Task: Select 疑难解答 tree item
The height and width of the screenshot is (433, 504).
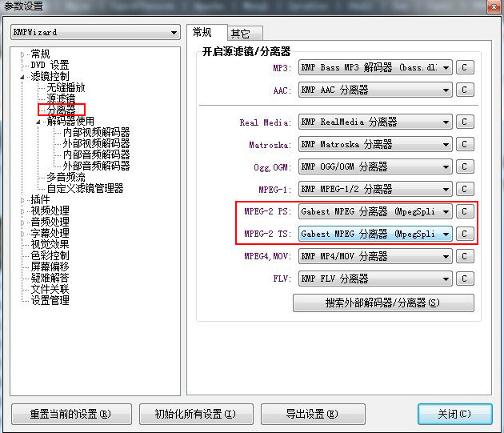Action: click(x=50, y=279)
